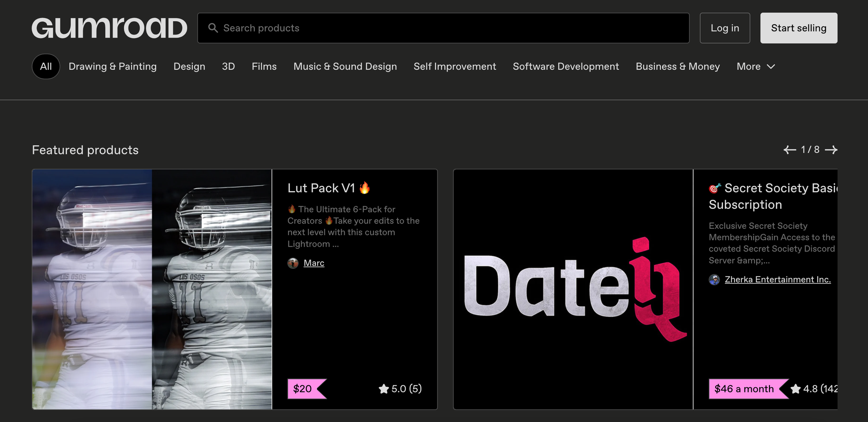Click the search magnifier icon
Screen dimensions: 868x422
coord(213,28)
